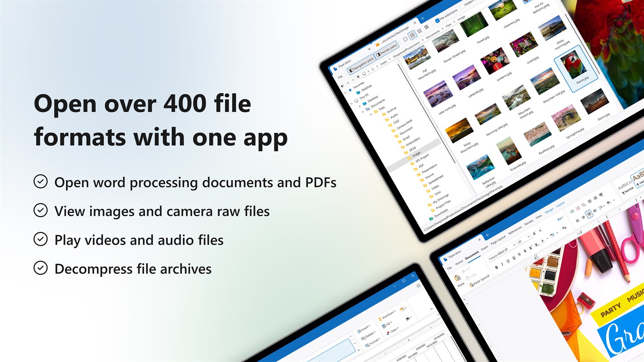This screenshot has width=644, height=362.
Task: Click SharpenedProductions in breadcrumb path
Action: (x=406, y=49)
